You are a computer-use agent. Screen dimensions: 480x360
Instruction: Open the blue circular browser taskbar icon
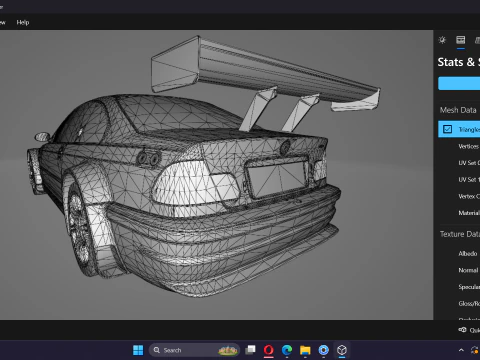[x=323, y=350]
